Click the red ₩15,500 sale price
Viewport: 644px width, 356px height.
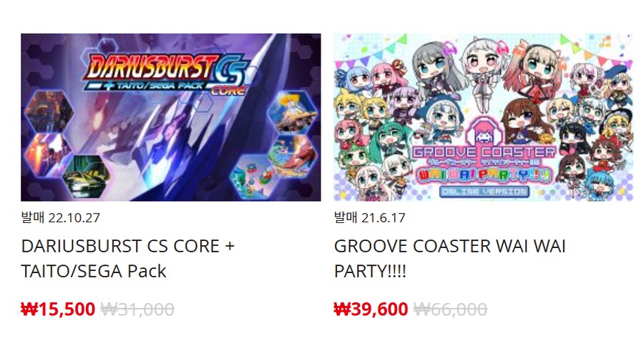[x=58, y=309]
